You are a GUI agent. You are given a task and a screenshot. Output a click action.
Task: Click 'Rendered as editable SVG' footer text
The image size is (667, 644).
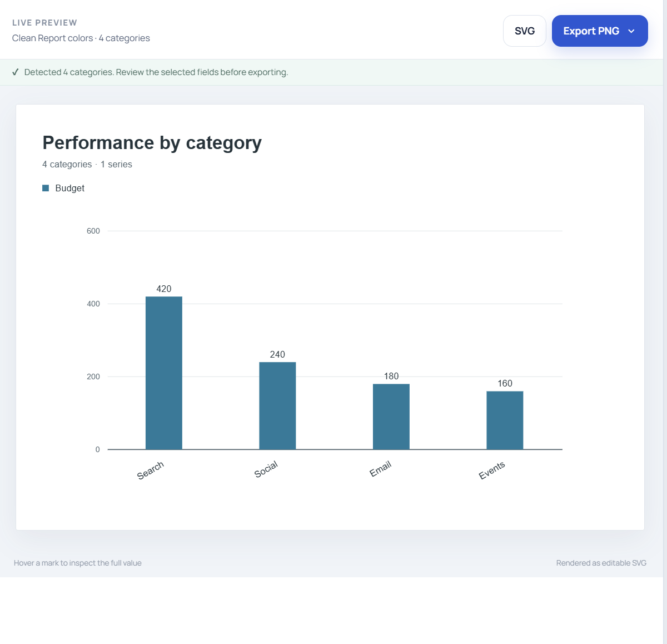[601, 563]
